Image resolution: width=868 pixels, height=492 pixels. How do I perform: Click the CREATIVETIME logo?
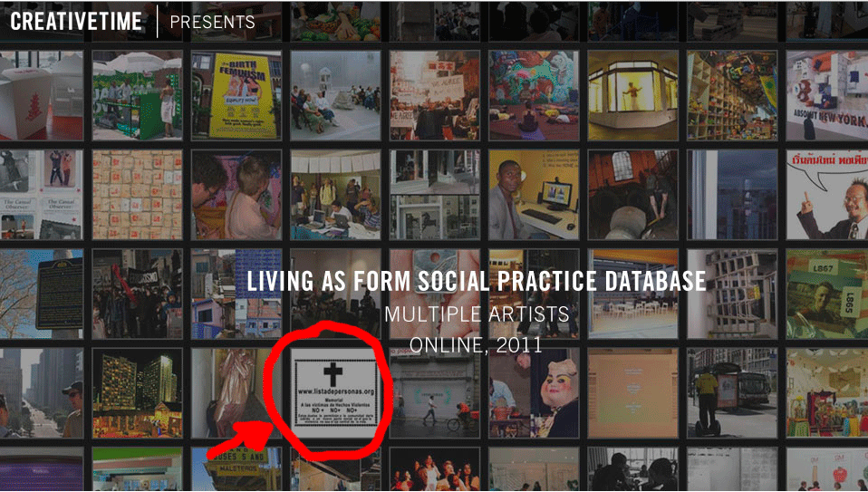pos(76,22)
